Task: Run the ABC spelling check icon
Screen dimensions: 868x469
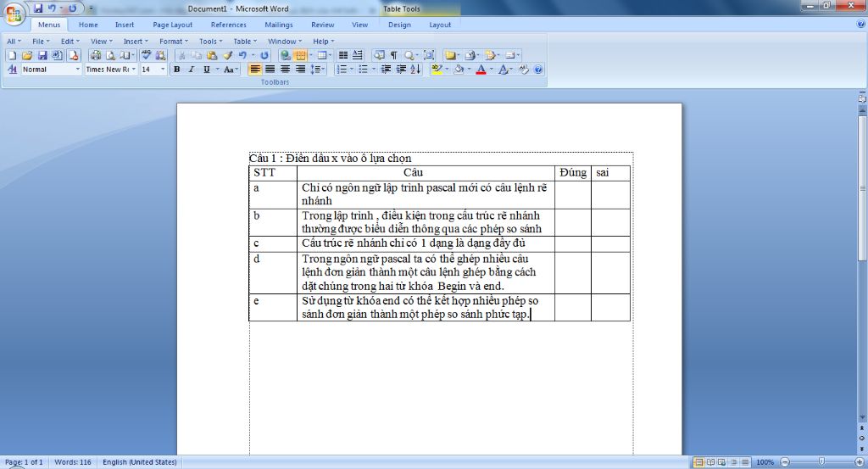Action: tap(146, 55)
